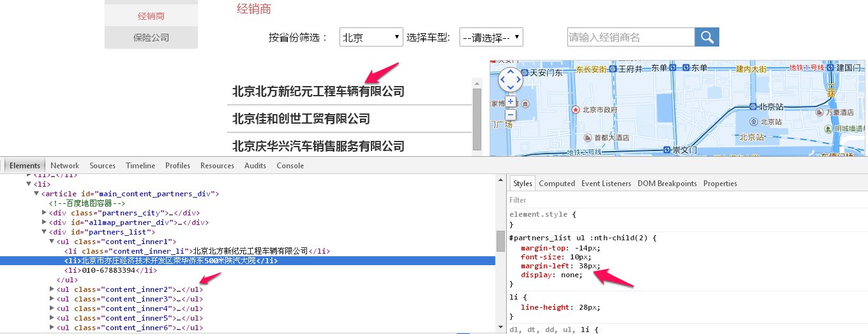Select dealer 北京佳和创世工贸有限公司 in the list
Image resolution: width=868 pixels, height=334 pixels.
click(301, 119)
